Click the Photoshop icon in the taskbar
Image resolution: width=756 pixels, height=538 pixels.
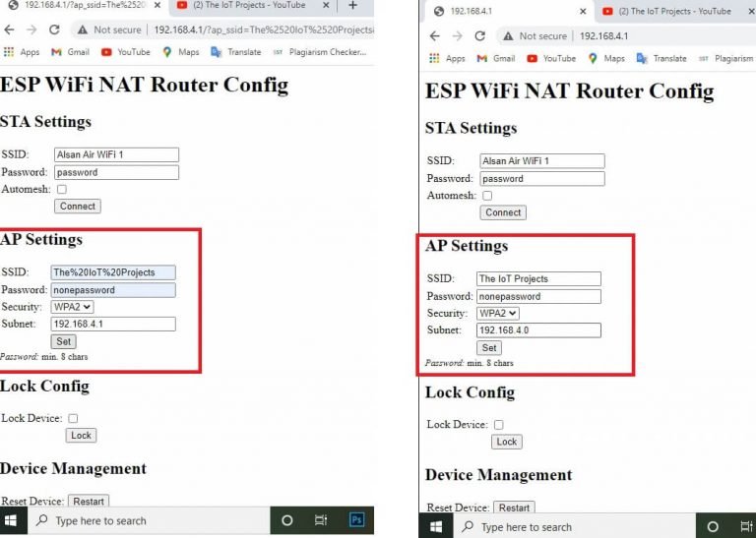pos(357,520)
